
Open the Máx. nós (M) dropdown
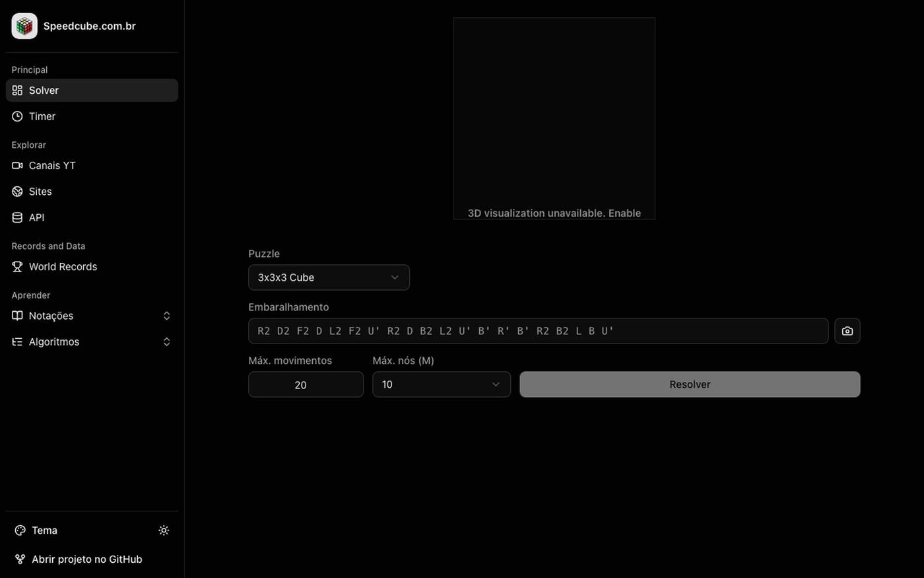click(442, 384)
